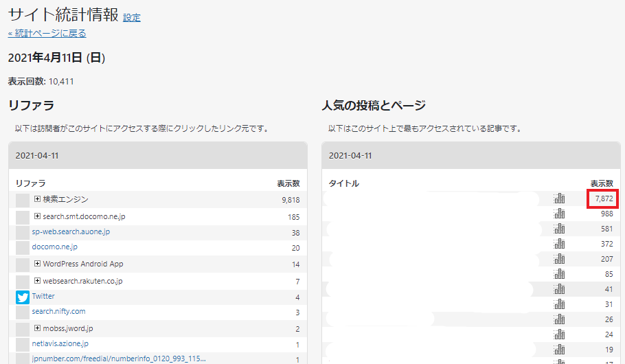625x364 pixels.
Task: Expand the 検索エンジン referrer group
Action: (38, 199)
